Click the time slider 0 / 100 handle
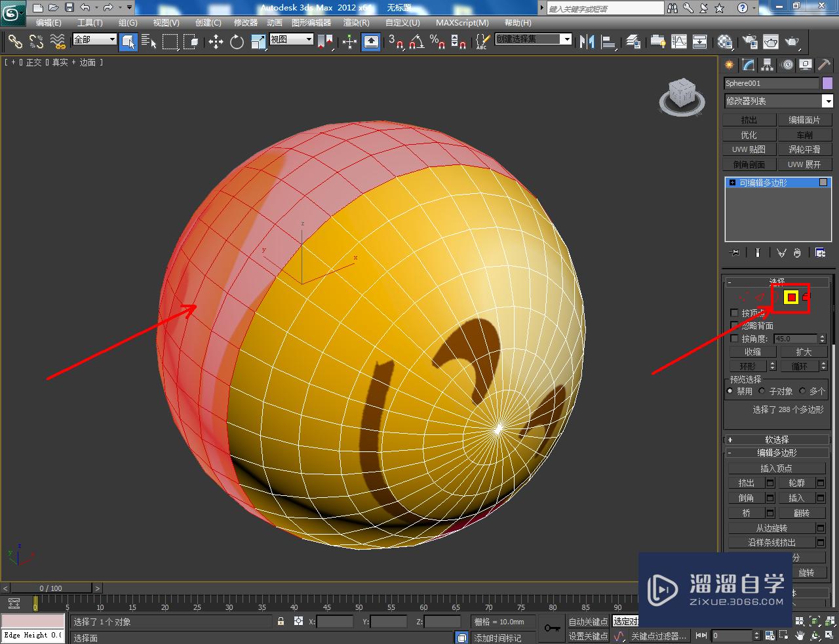This screenshot has width=839, height=644. [x=50, y=588]
